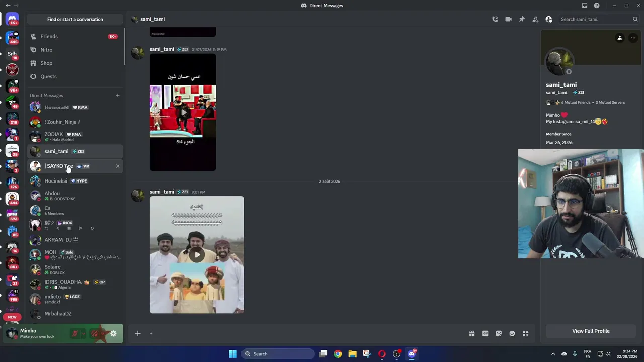Go to the Friends tab
The image size is (644, 362).
pos(75,36)
